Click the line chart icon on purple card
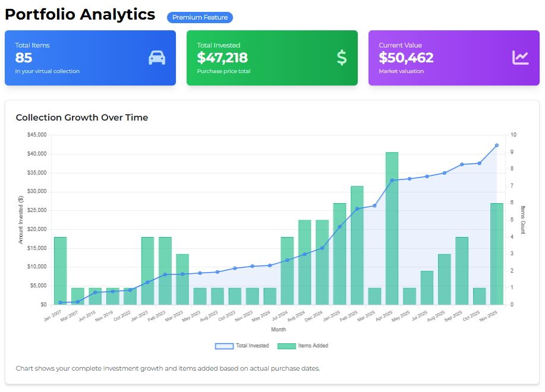 point(520,58)
